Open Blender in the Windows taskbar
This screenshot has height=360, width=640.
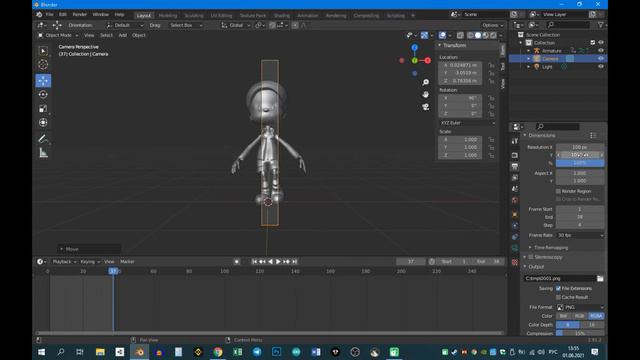pos(139,352)
